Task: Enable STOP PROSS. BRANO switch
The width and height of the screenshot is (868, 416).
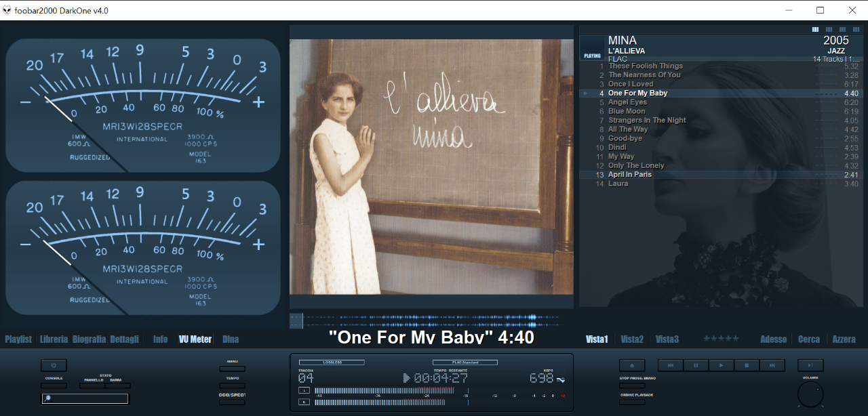Action: pyautogui.click(x=632, y=386)
